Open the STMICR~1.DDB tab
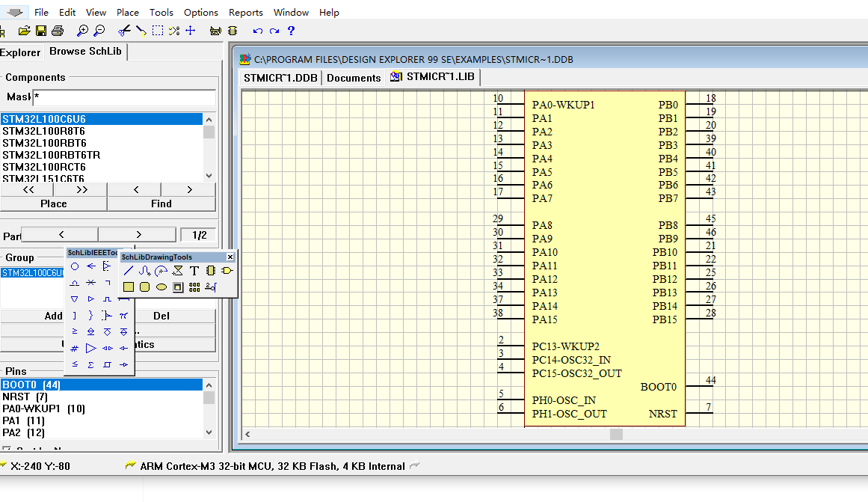Image resolution: width=868 pixels, height=502 pixels. (x=280, y=78)
